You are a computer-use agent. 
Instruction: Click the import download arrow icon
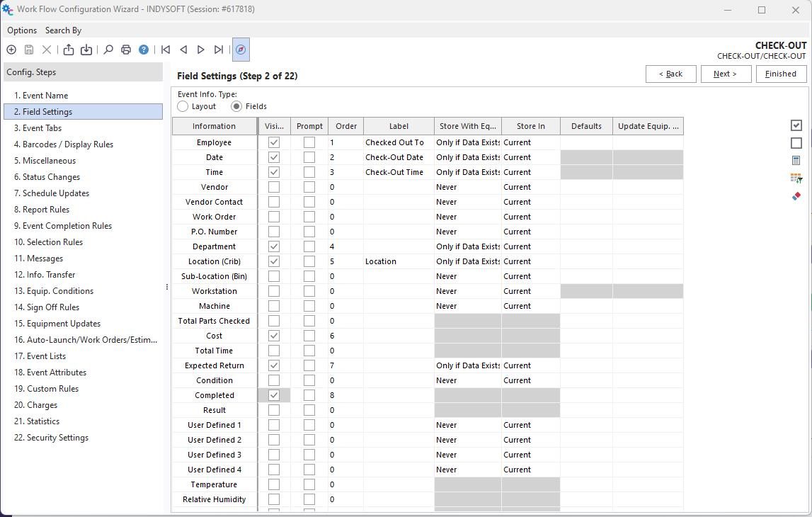(86, 50)
